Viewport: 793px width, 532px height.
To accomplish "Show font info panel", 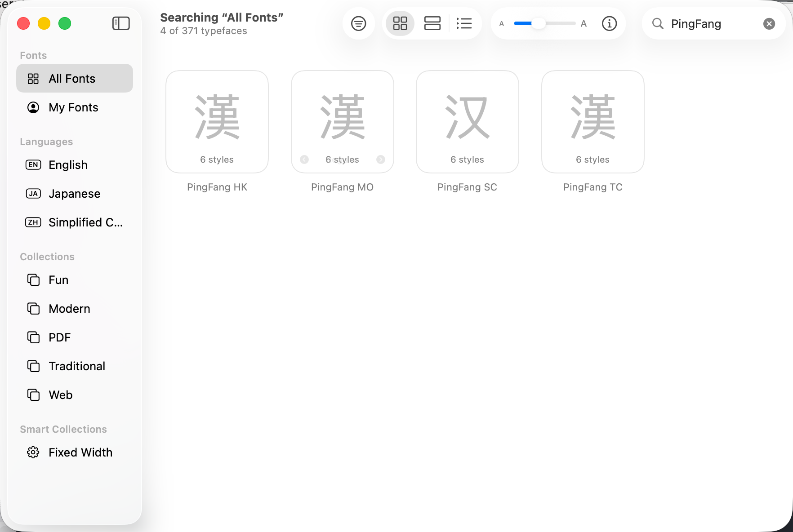I will [609, 23].
